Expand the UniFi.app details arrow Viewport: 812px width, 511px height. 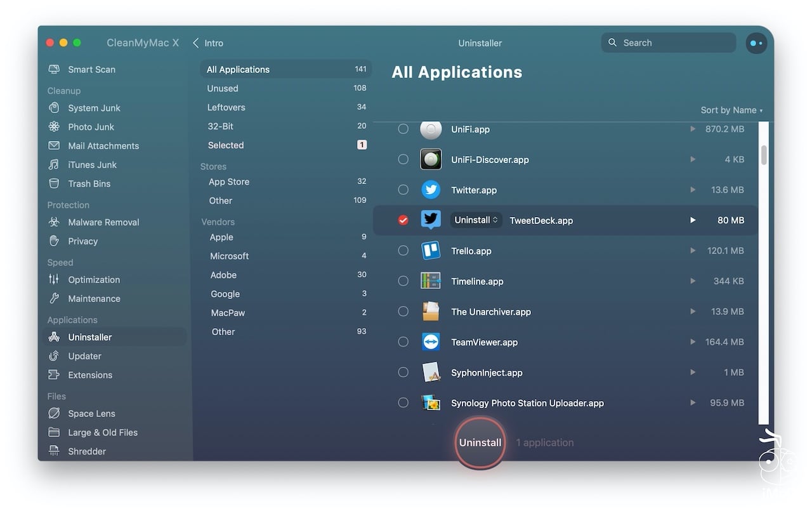(693, 129)
